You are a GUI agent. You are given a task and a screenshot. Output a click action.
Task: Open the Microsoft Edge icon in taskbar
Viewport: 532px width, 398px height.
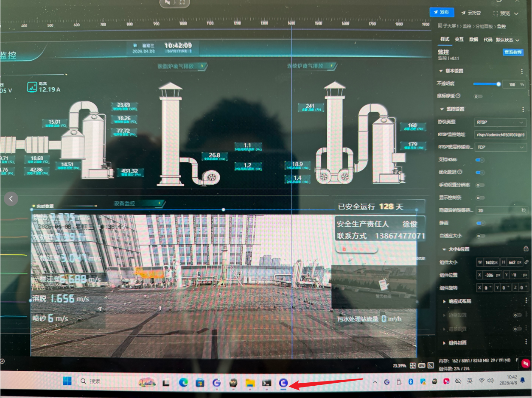click(183, 383)
